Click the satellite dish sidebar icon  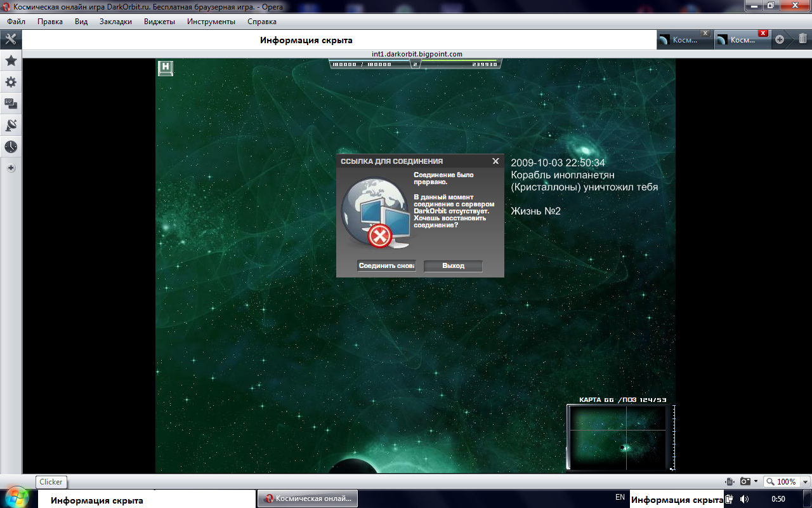(11, 125)
